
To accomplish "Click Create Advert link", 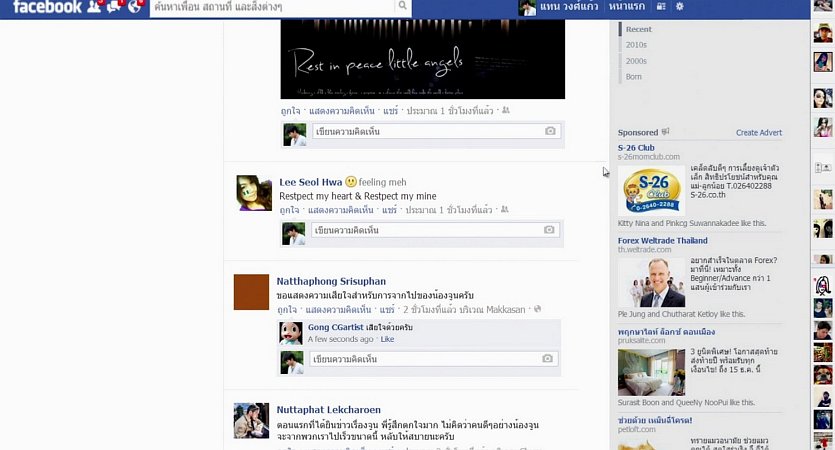I will click(x=759, y=132).
